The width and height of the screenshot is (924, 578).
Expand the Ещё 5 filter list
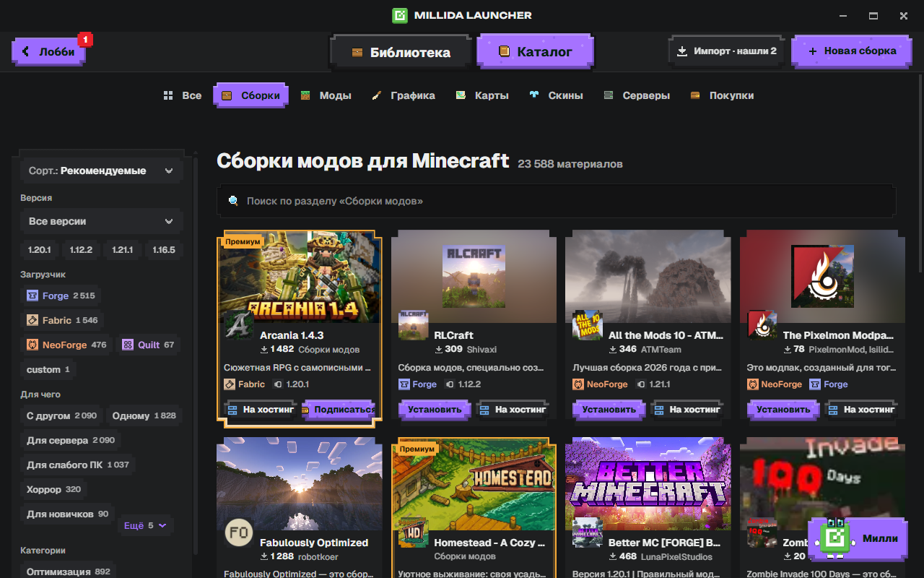(x=146, y=525)
